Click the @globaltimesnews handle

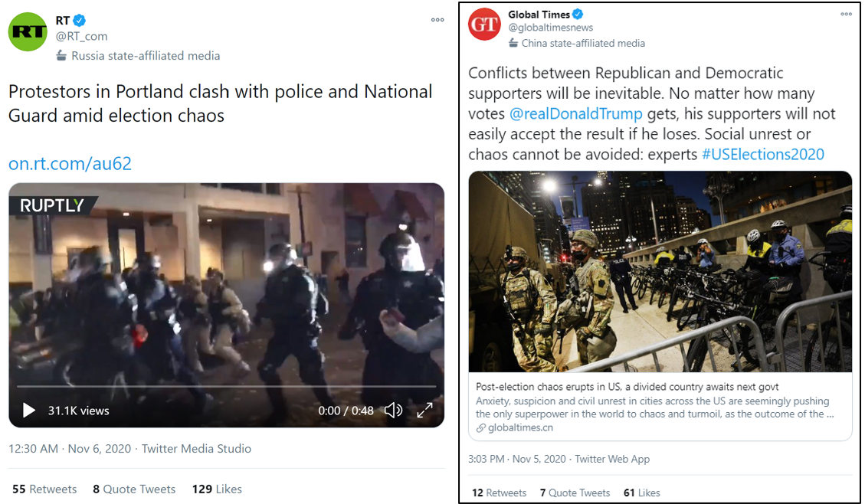point(551,28)
